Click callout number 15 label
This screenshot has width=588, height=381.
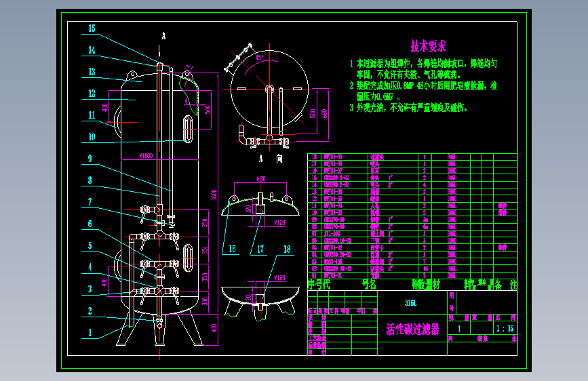point(92,28)
